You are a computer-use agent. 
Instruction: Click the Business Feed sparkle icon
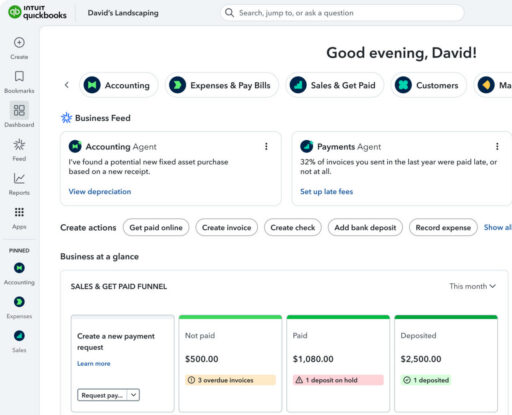click(66, 118)
